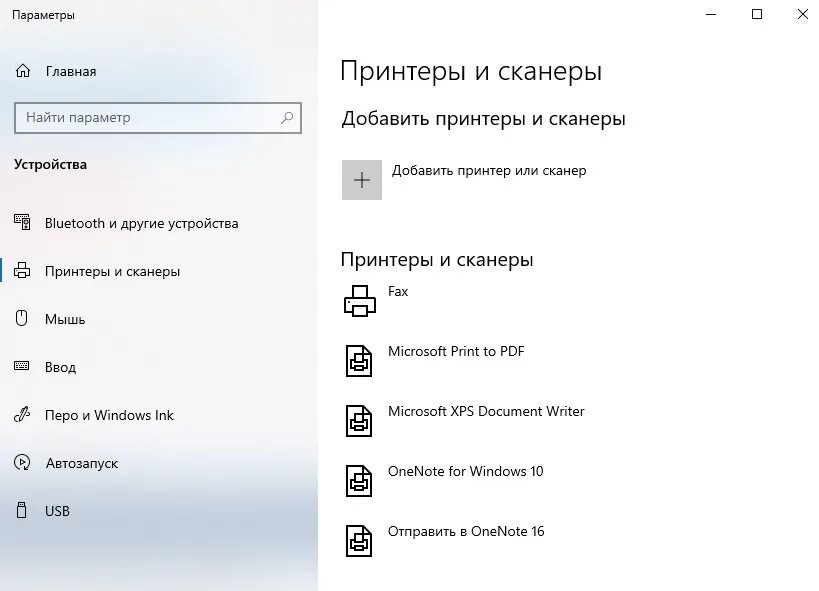Viewport: 819px width, 591px height.
Task: Select the Fax device name
Action: click(x=398, y=292)
